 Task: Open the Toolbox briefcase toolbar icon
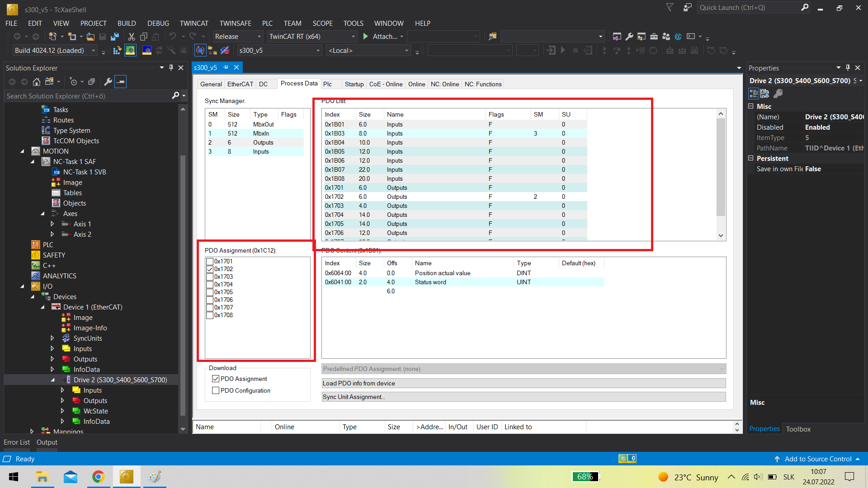pyautogui.click(x=654, y=37)
